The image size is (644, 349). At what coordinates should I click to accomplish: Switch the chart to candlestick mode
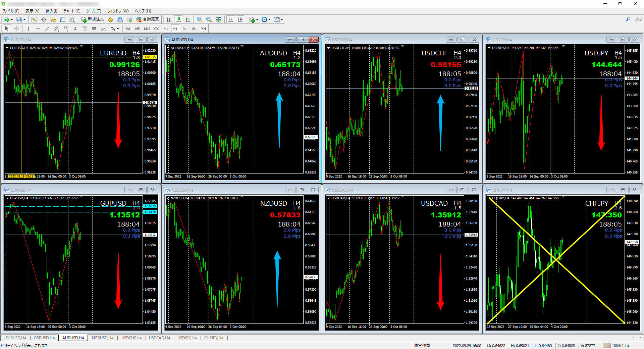tap(178, 19)
